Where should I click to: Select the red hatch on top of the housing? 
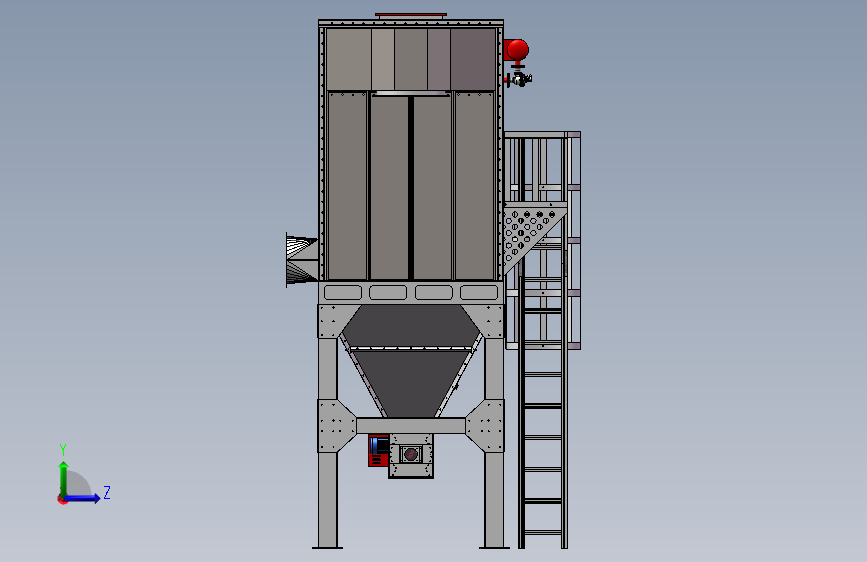tap(411, 15)
